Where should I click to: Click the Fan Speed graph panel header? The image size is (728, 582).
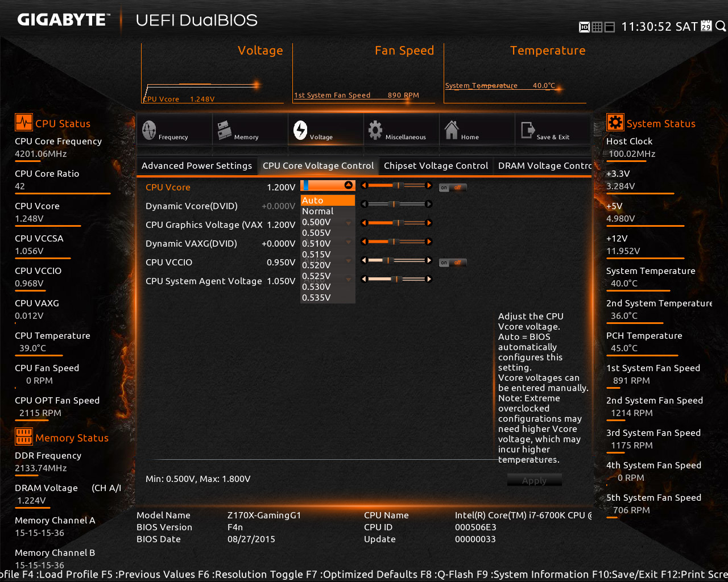[404, 51]
